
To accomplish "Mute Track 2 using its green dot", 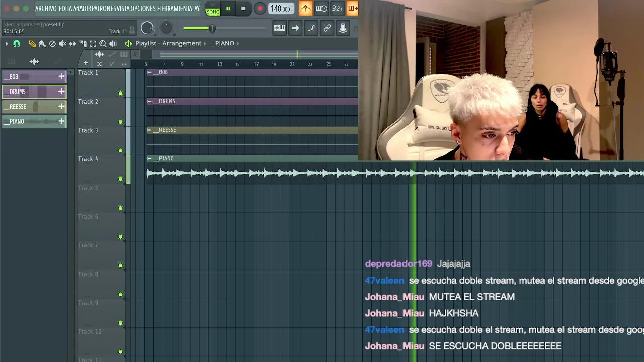I will 120,122.
